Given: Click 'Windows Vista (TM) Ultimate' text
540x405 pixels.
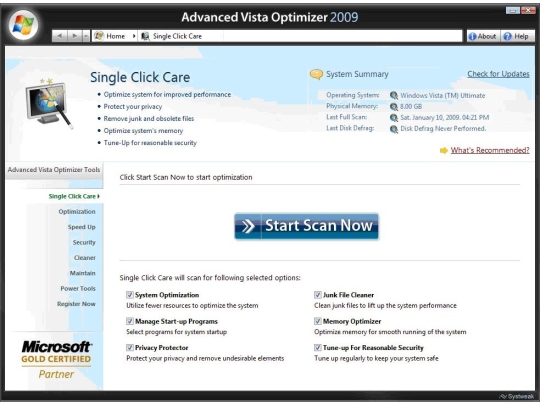Looking at the screenshot, I should 443,95.
